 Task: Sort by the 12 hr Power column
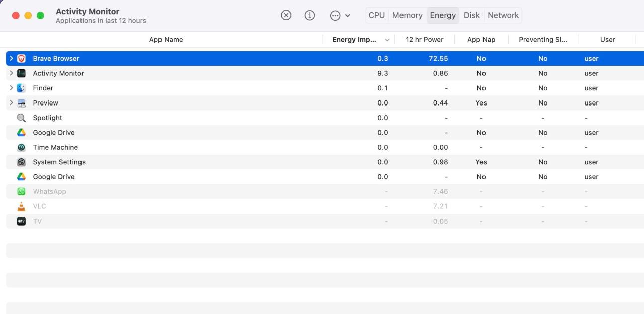point(425,40)
